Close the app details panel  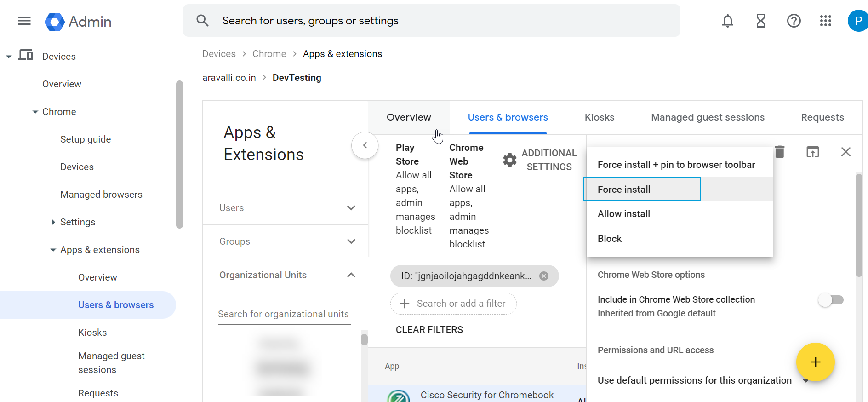coord(846,152)
